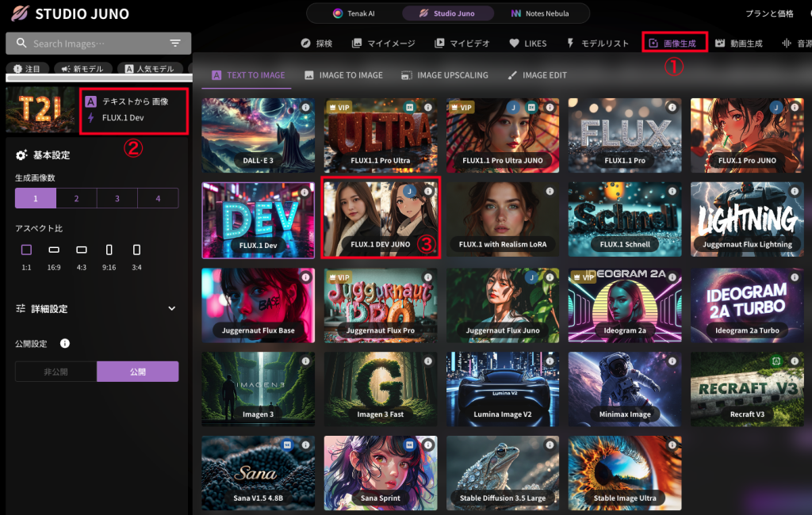The image size is (812, 515).
Task: Select the Imagen 3 Fast model thumbnail
Action: tap(380, 389)
